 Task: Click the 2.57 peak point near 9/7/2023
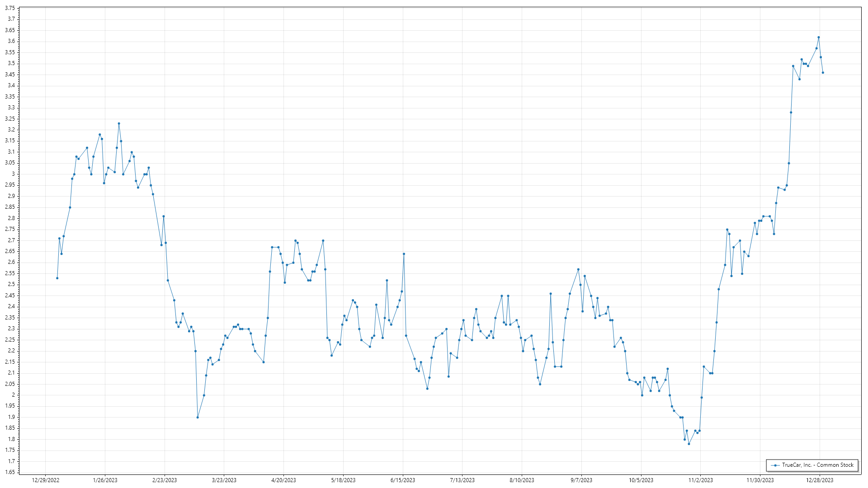[578, 269]
